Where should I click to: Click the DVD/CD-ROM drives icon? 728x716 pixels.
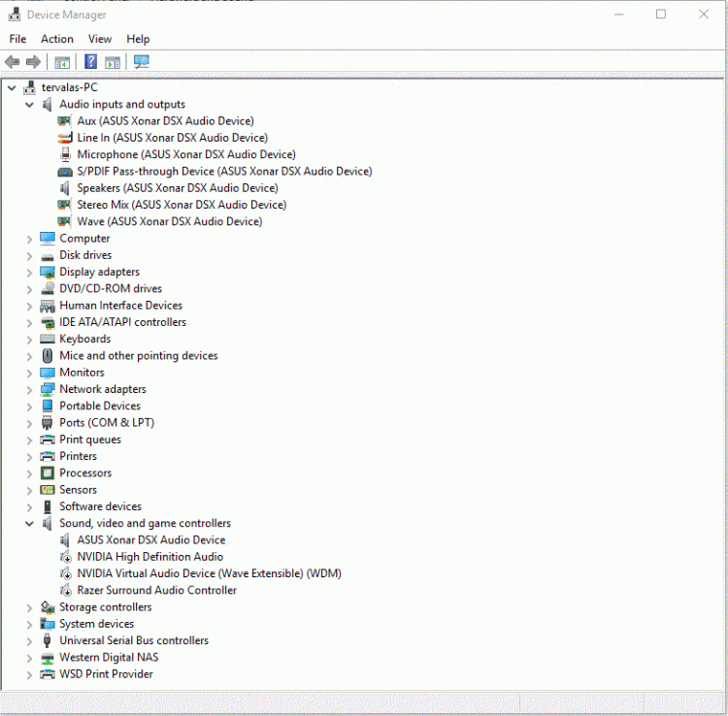(x=48, y=288)
